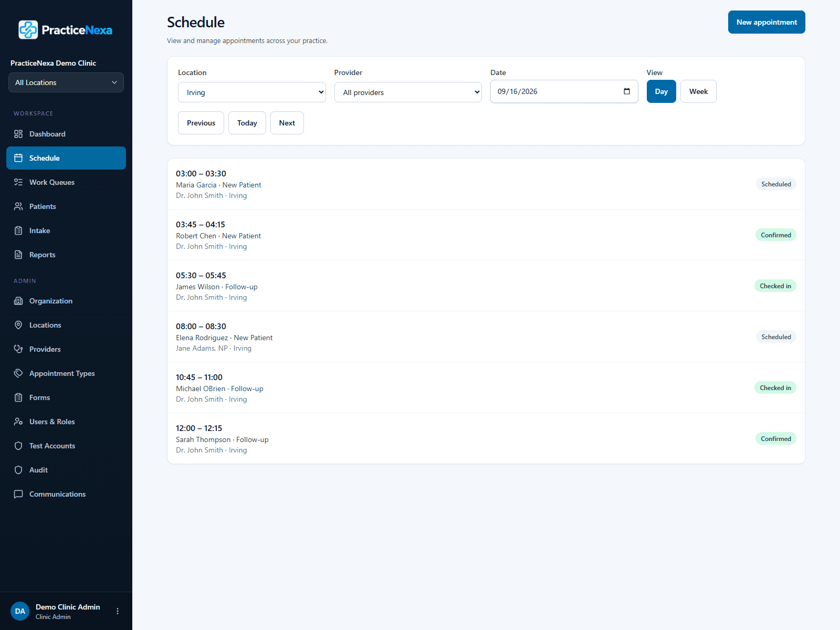Open Communications page
This screenshot has width=840, height=630.
(x=66, y=494)
